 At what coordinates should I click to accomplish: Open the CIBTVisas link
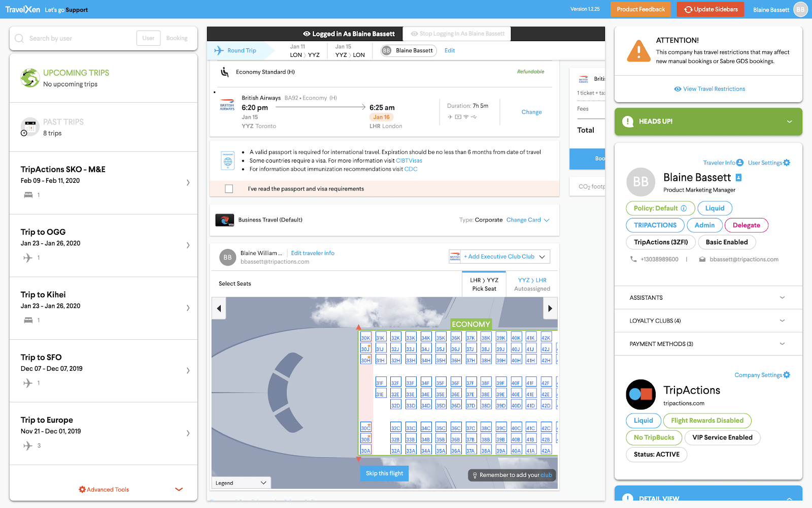pyautogui.click(x=409, y=161)
